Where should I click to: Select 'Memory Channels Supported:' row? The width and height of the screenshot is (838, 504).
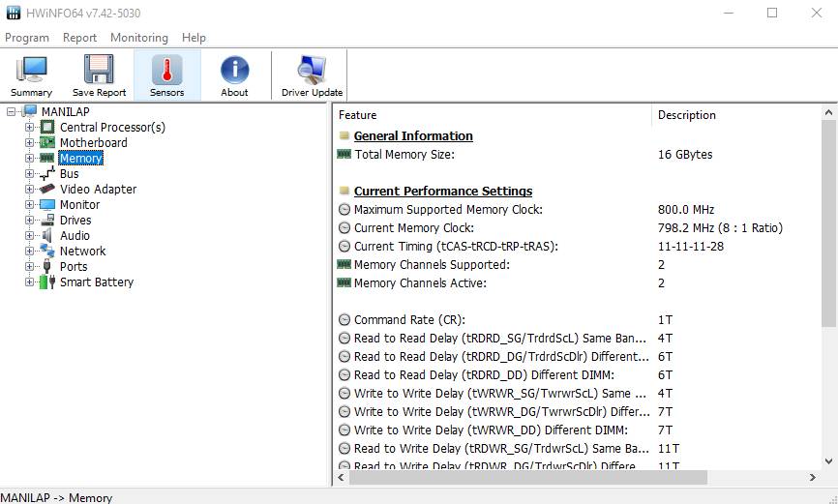(x=432, y=264)
